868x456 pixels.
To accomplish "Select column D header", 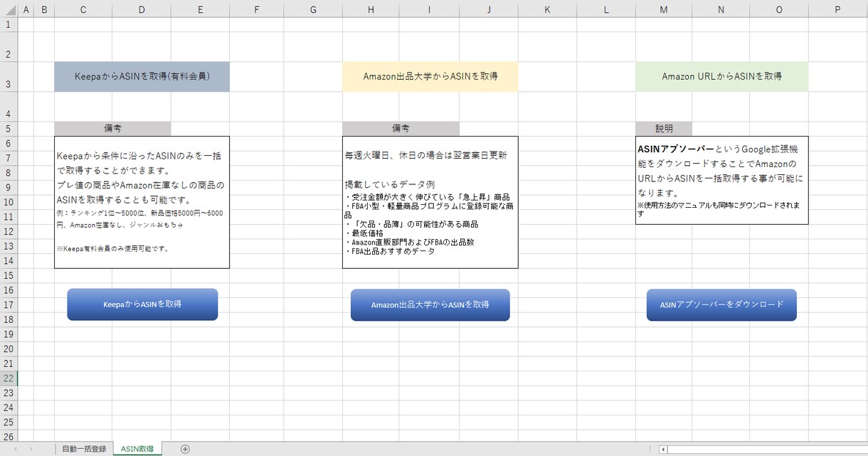I will 142,9.
